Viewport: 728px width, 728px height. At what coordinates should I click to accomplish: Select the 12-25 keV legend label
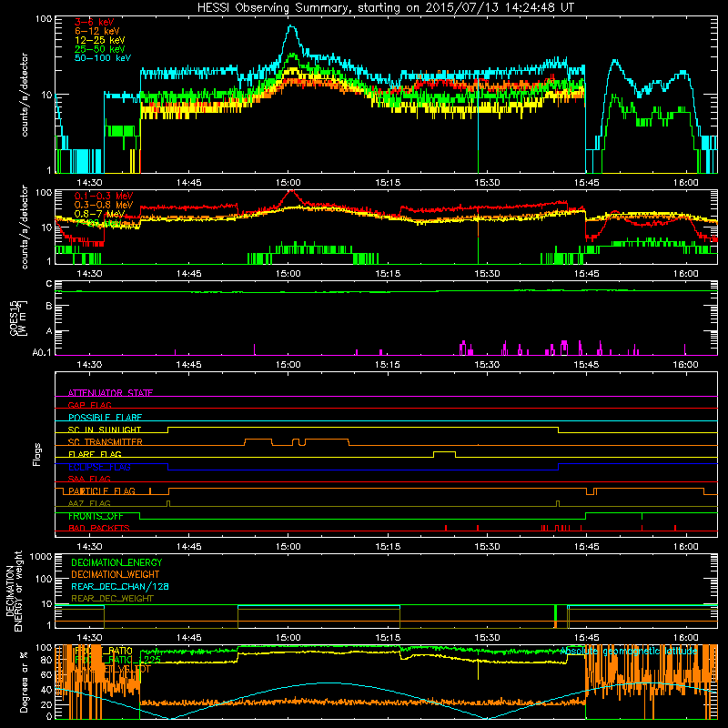(x=100, y=40)
